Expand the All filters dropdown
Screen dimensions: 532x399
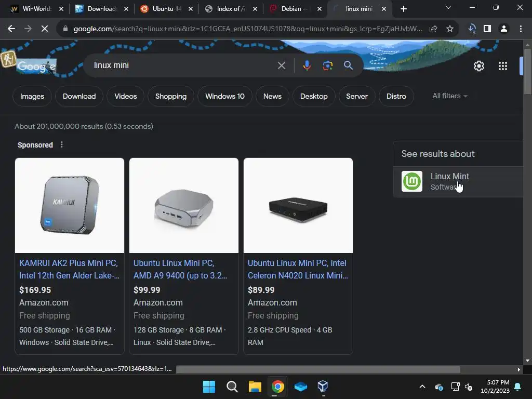pos(450,96)
